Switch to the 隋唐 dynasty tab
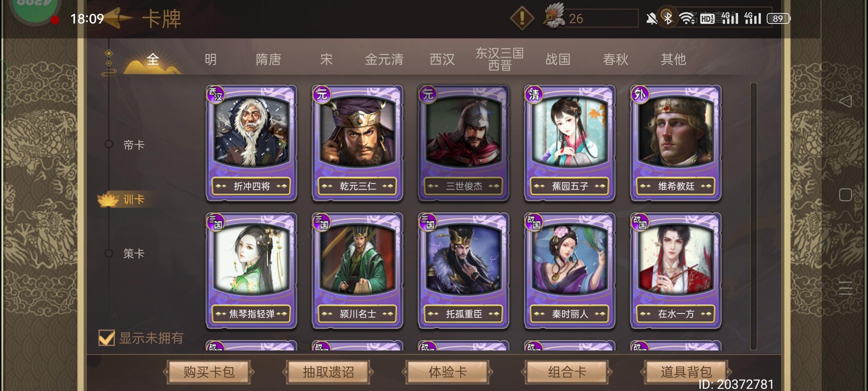Viewport: 868px width, 391px height. point(268,59)
